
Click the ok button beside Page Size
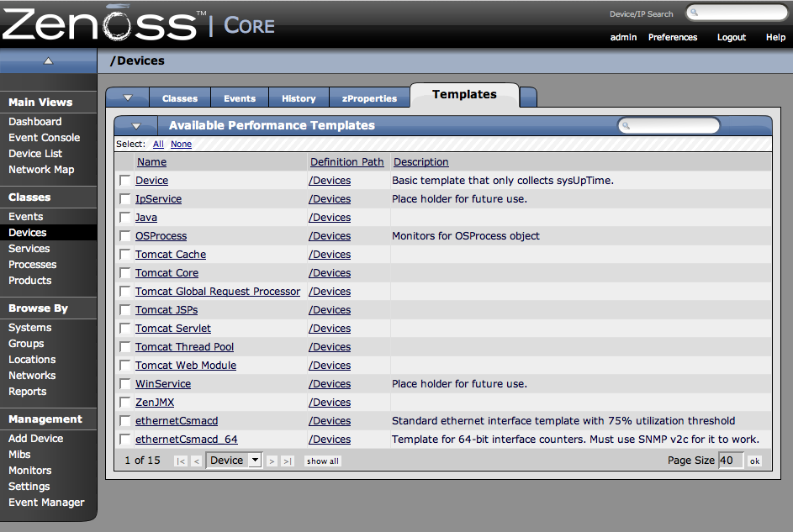tap(754, 461)
